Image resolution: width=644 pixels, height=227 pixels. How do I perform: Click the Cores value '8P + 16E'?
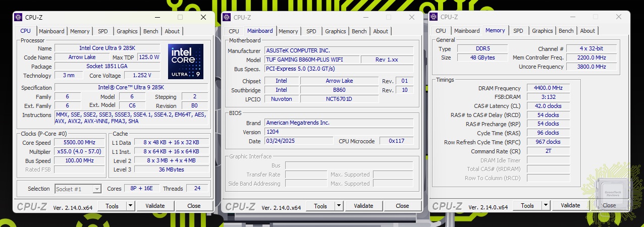click(x=142, y=189)
